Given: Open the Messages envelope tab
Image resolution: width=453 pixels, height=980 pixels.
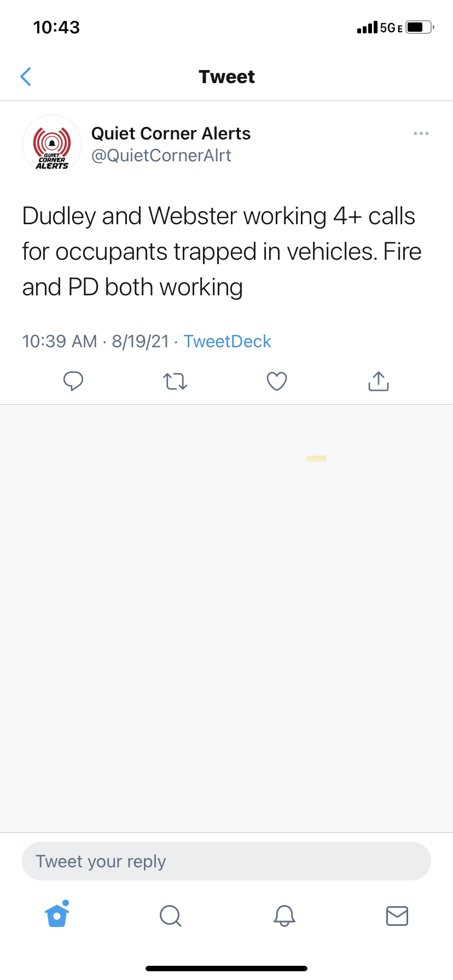Looking at the screenshot, I should (397, 915).
